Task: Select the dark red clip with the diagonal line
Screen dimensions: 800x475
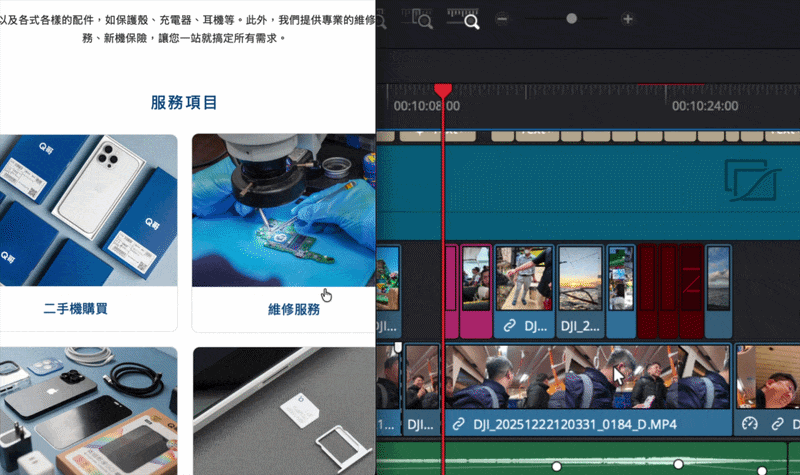Action: pyautogui.click(x=691, y=291)
